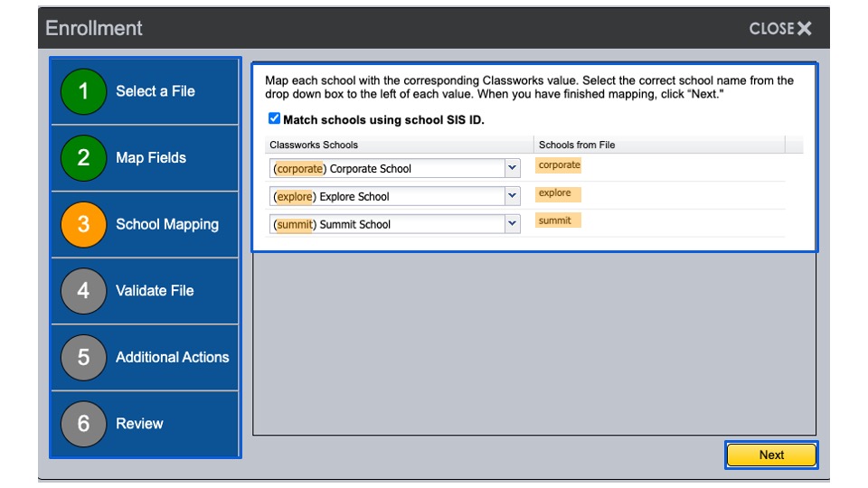Image resolution: width=868 pixels, height=488 pixels.
Task: Open the Select a File step
Action: 145,91
